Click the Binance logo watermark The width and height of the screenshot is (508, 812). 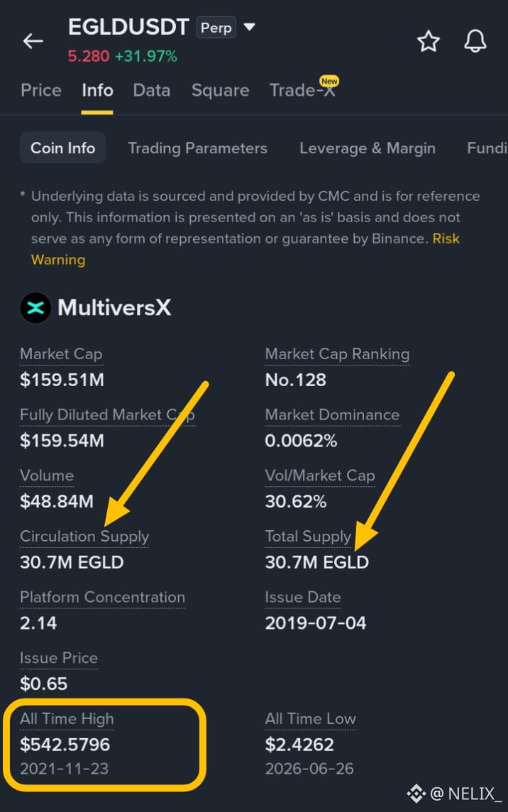(416, 793)
